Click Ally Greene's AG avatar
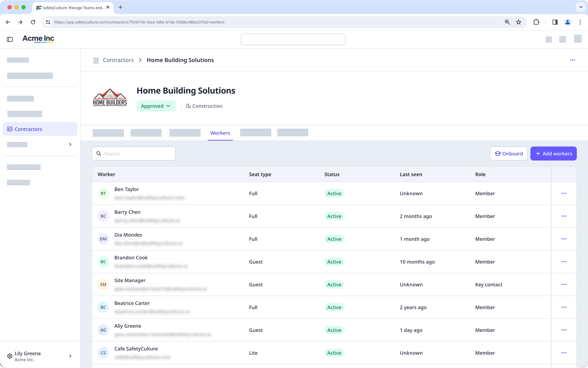 pyautogui.click(x=103, y=330)
